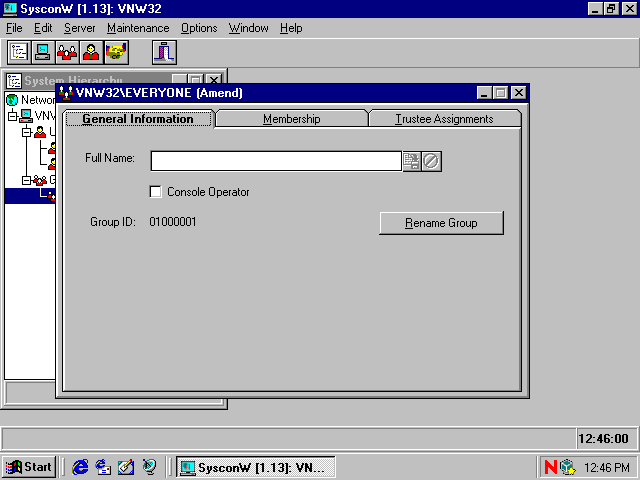The height and width of the screenshot is (480, 640).
Task: Click the SysconW application title bar icon
Action: point(10,9)
